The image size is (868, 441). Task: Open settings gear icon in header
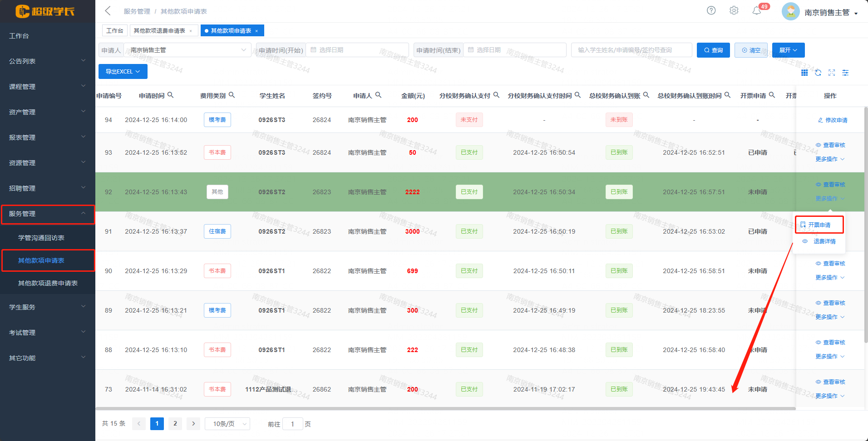734,10
